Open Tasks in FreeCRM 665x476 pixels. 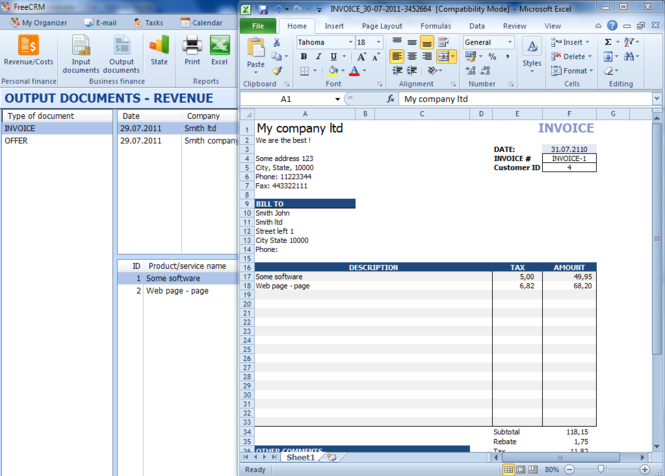148,22
